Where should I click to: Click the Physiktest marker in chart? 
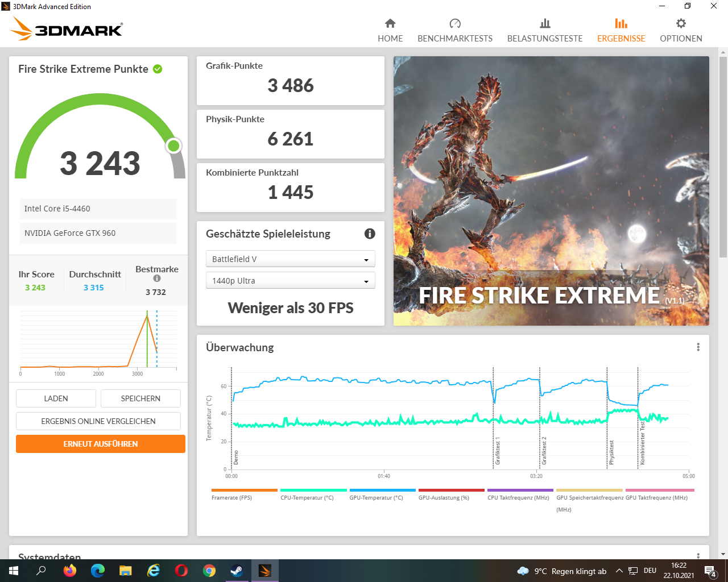pos(611,452)
